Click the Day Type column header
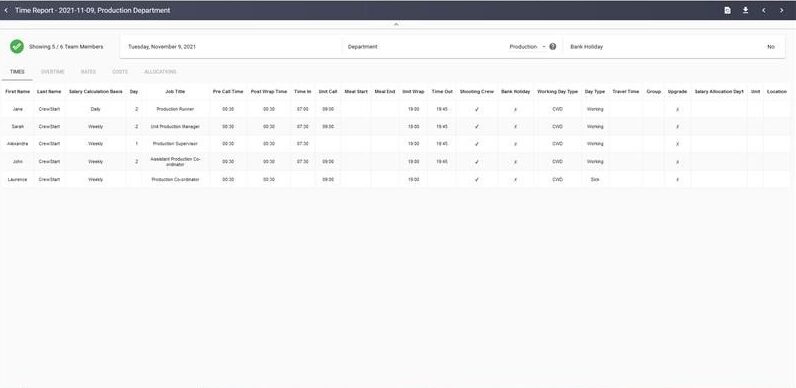Screen dimensions: 796x388 tap(595, 91)
